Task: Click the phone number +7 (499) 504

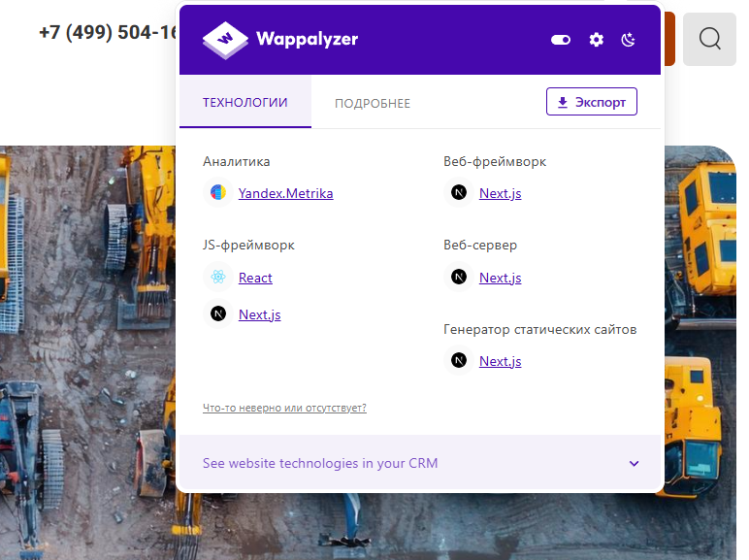Action: coord(108,32)
